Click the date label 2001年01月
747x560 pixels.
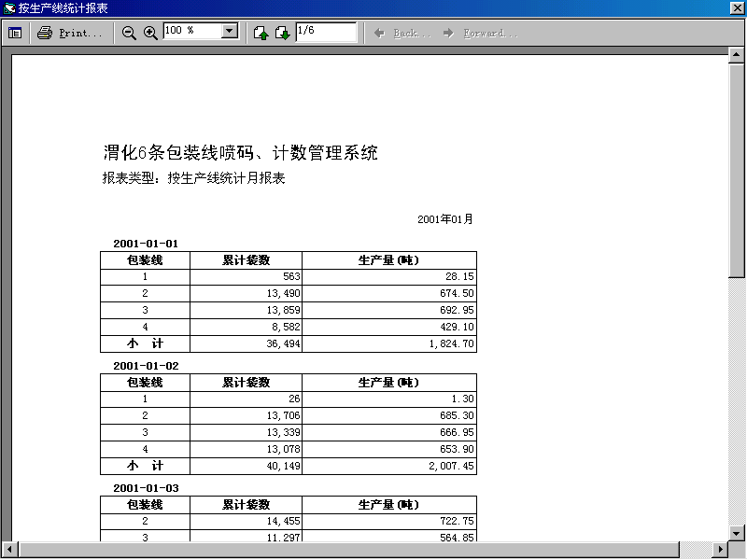point(445,219)
